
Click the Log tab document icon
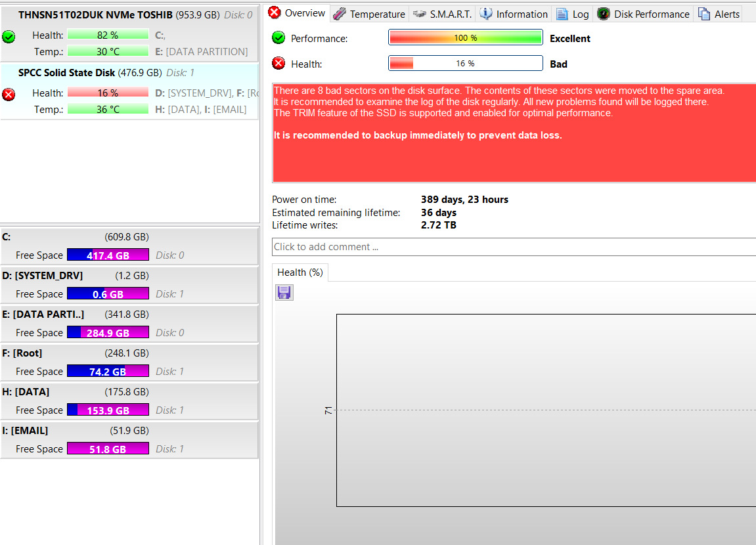click(x=562, y=14)
